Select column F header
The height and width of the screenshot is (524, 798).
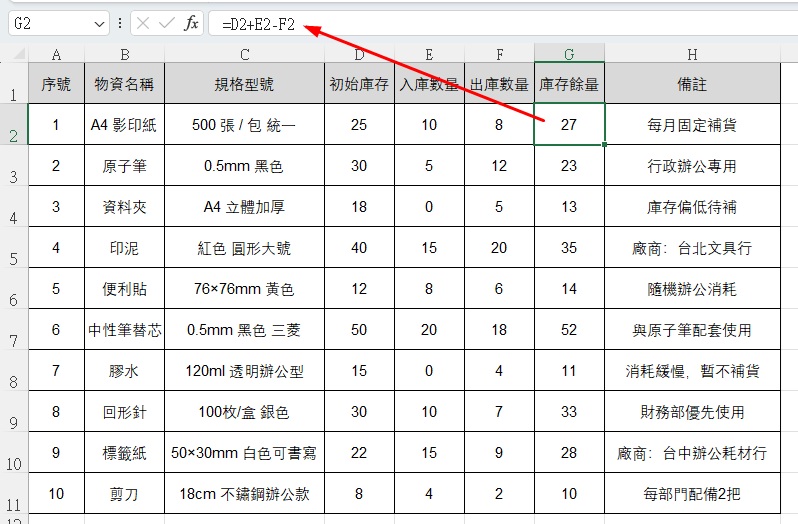coord(499,54)
